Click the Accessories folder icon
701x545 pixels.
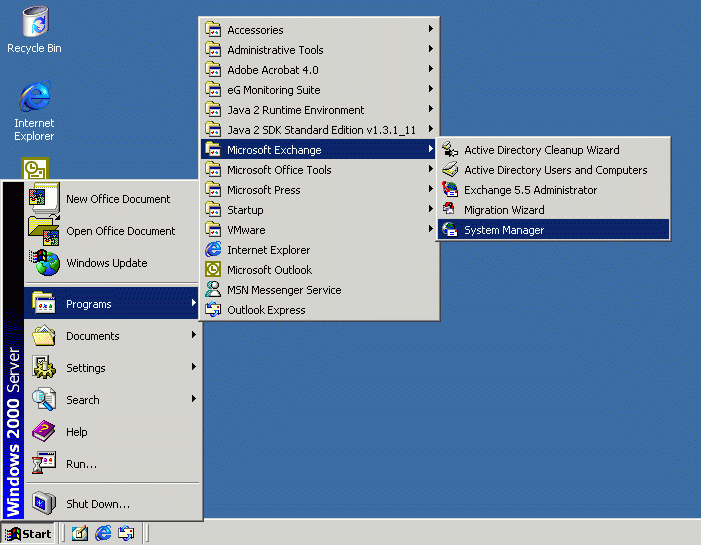(x=213, y=29)
